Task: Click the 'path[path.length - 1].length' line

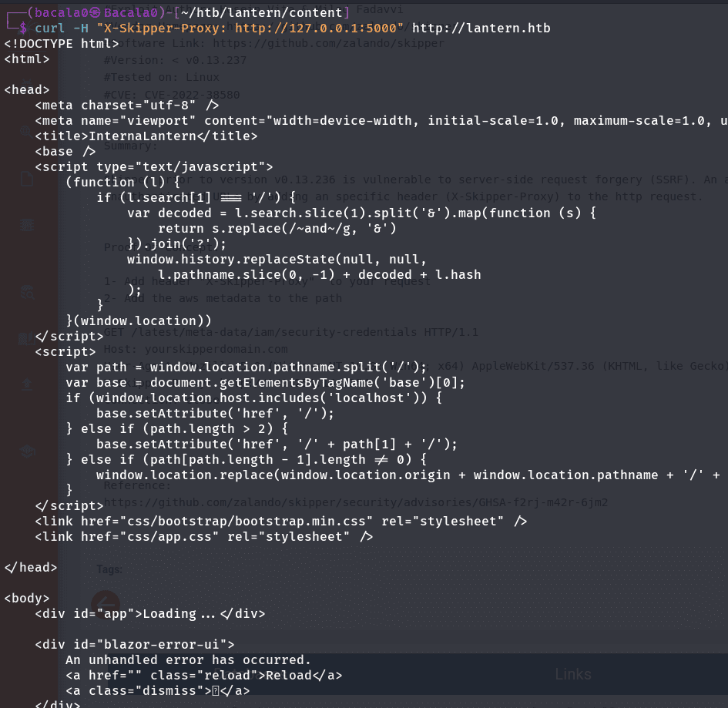Action: click(x=246, y=460)
